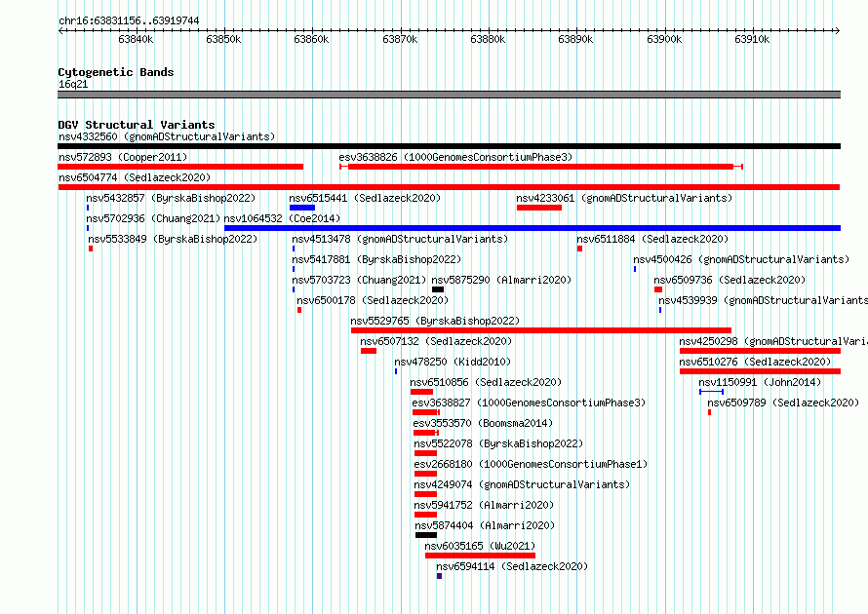Click the red nsv4250298 variant bar
Viewport: 868px width, 614px height.
pyautogui.click(x=760, y=351)
